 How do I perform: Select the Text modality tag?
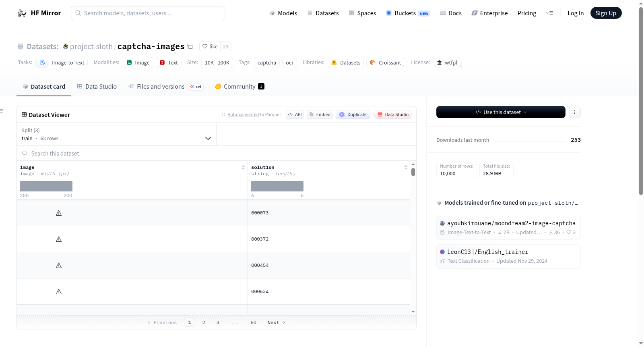169,62
